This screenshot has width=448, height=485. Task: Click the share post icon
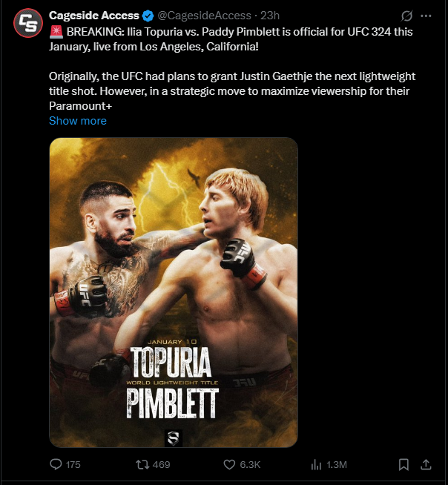(426, 464)
